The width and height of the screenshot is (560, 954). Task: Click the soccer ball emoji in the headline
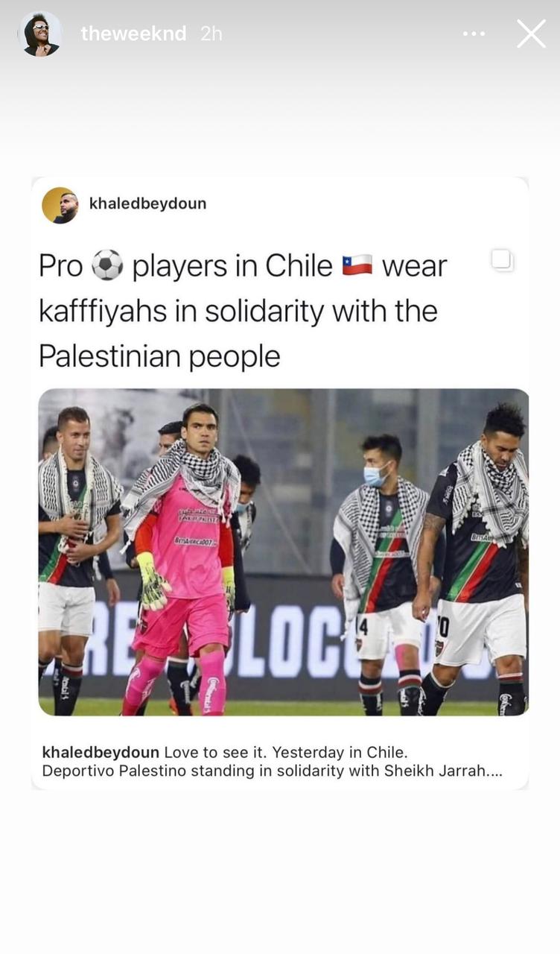[x=107, y=266]
